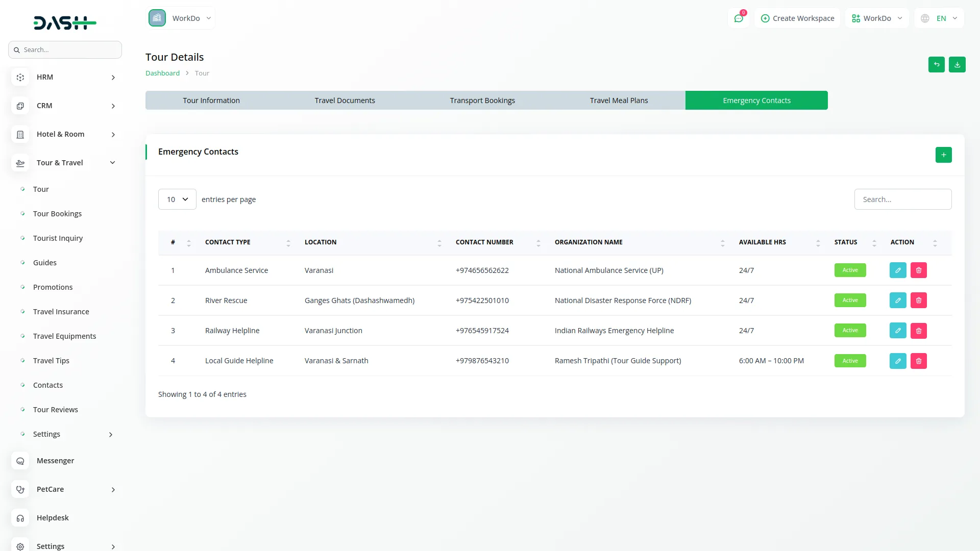Edit the Ambulance Service contact row

(898, 270)
